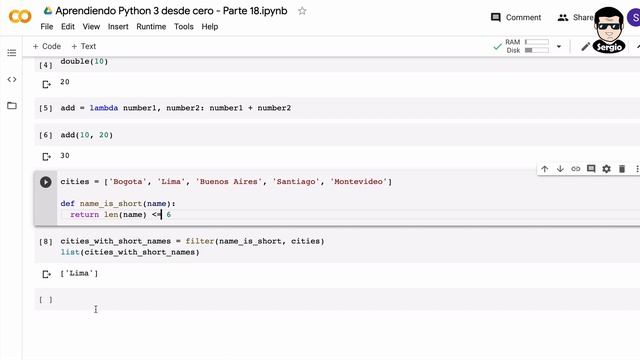Open the code snippets sidebar icon
The image size is (640, 360).
[12, 79]
